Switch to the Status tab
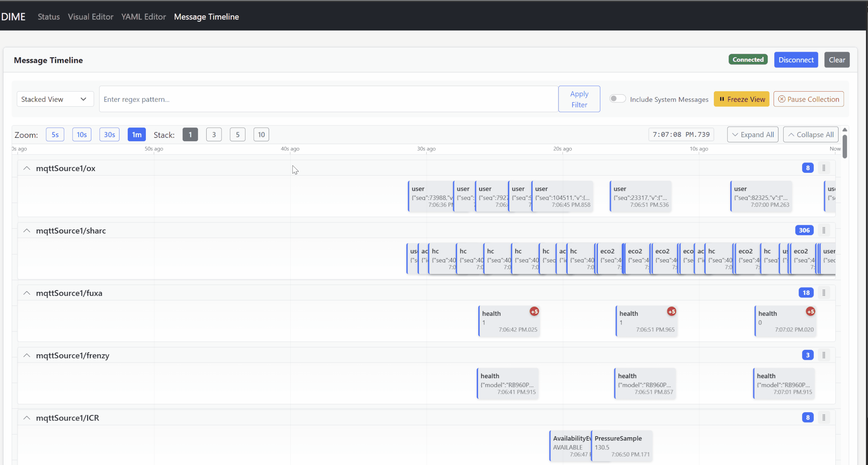 point(49,17)
